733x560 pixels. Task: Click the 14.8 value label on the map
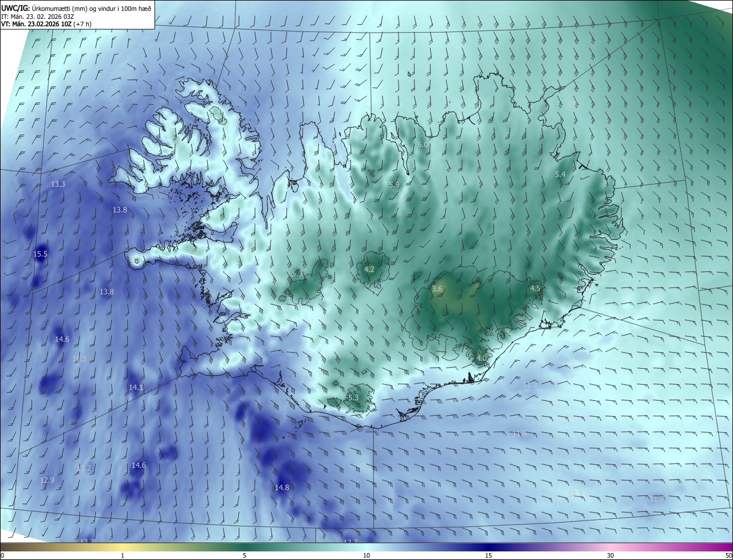(282, 488)
